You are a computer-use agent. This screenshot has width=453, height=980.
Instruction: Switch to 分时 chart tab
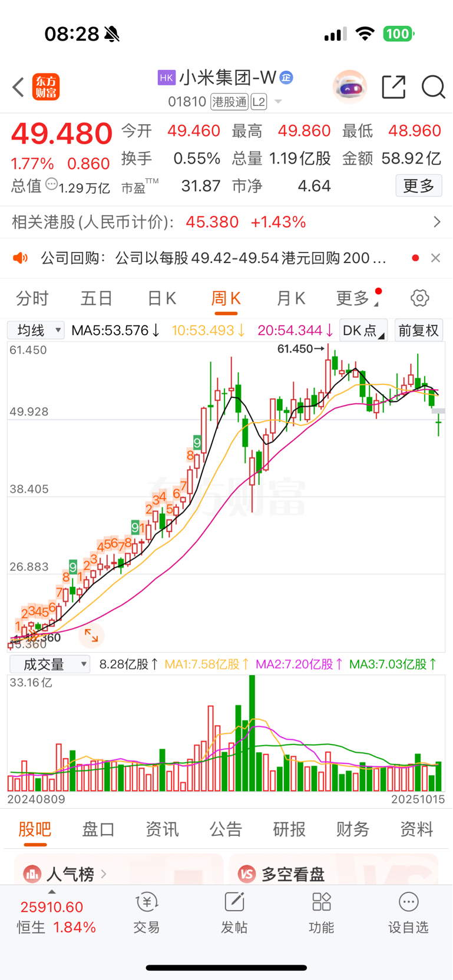click(x=32, y=298)
